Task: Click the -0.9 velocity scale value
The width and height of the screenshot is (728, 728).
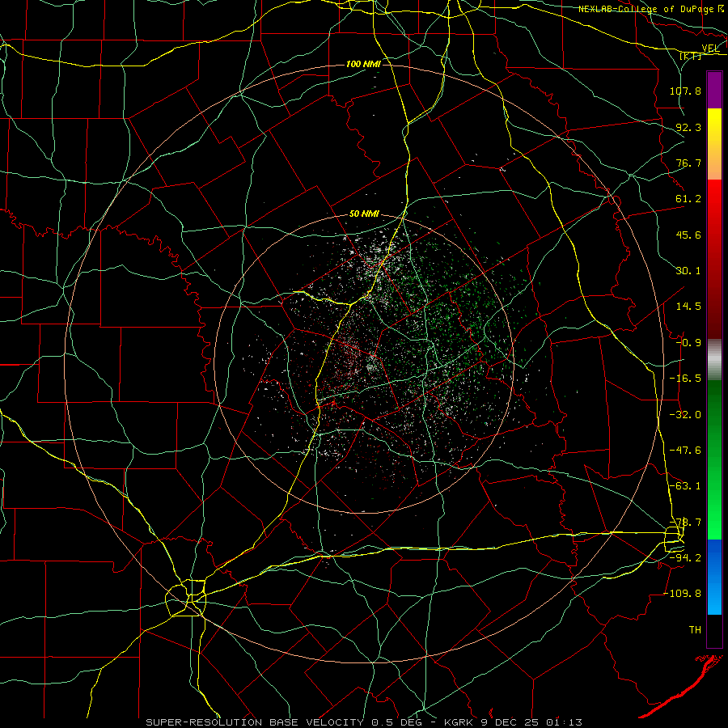Action: pyautogui.click(x=688, y=343)
